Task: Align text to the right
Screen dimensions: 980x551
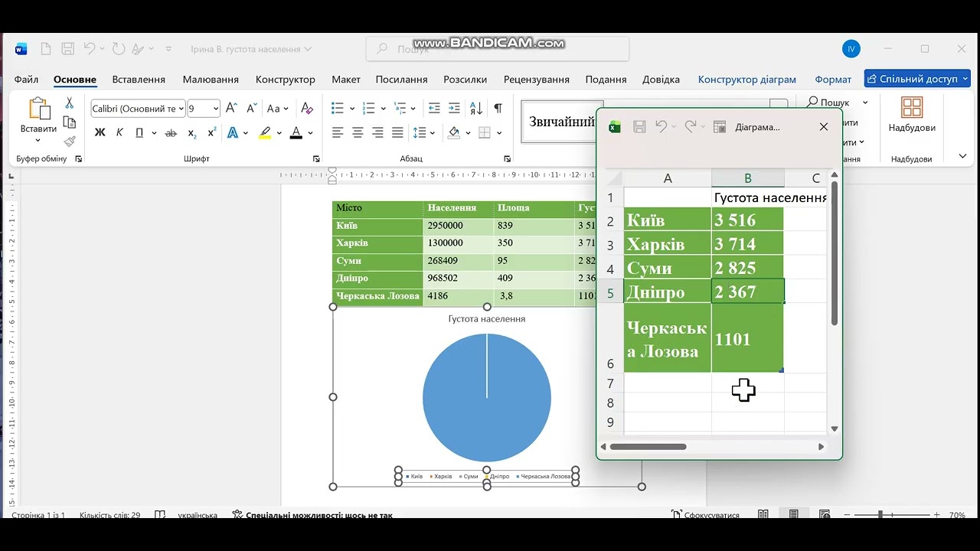Action: [x=377, y=133]
